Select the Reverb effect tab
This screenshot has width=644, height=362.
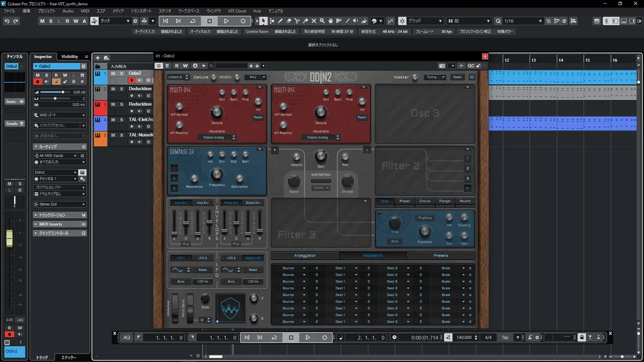pyautogui.click(x=465, y=201)
